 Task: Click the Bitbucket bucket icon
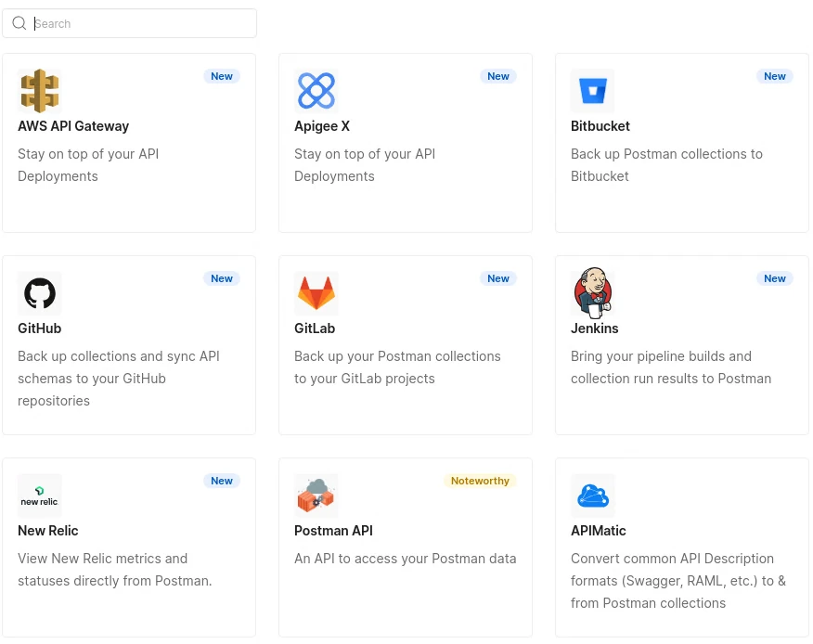[x=592, y=91]
